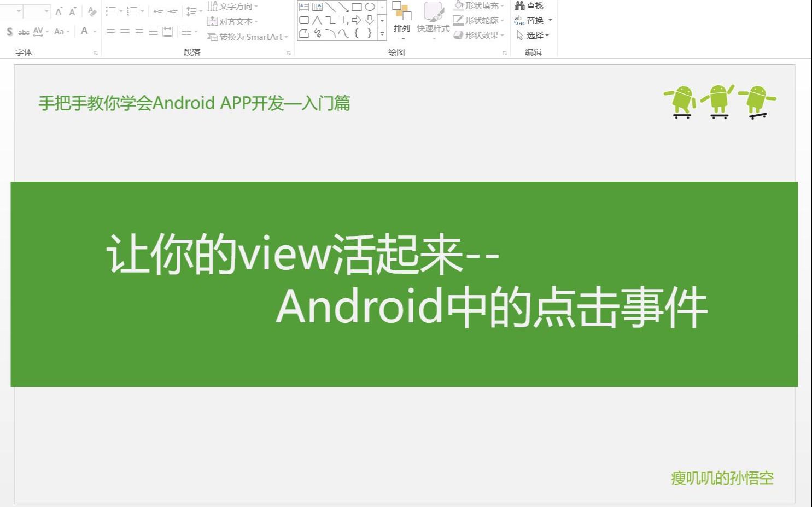This screenshot has height=507, width=812.
Task: Open line spacing options
Action: point(194,11)
